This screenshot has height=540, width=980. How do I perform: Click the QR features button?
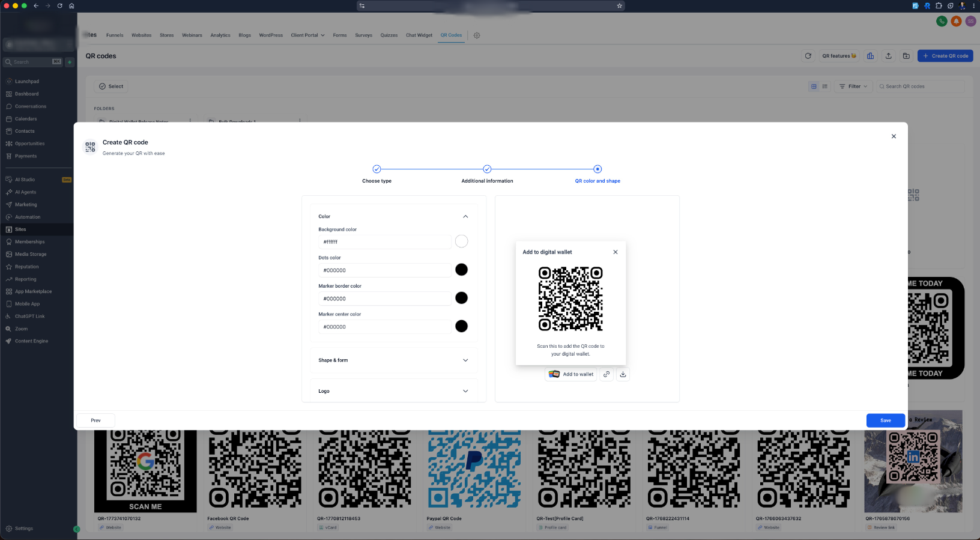pos(839,56)
